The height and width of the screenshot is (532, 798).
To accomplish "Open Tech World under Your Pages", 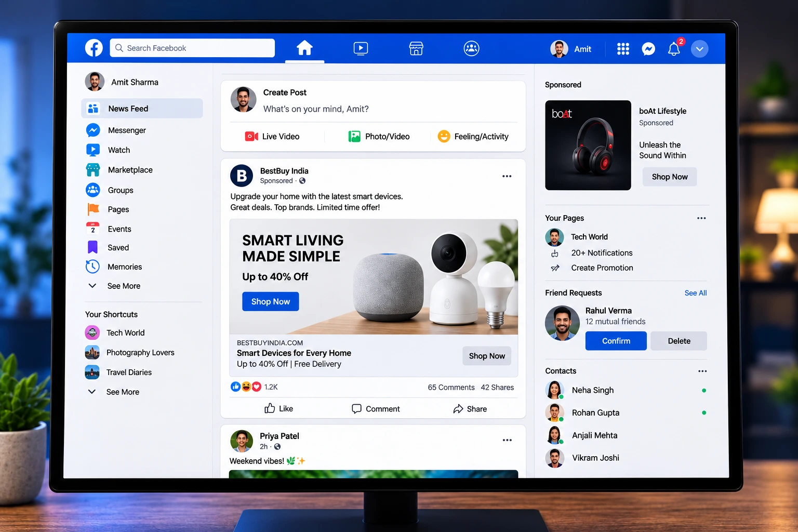I will point(577,237).
